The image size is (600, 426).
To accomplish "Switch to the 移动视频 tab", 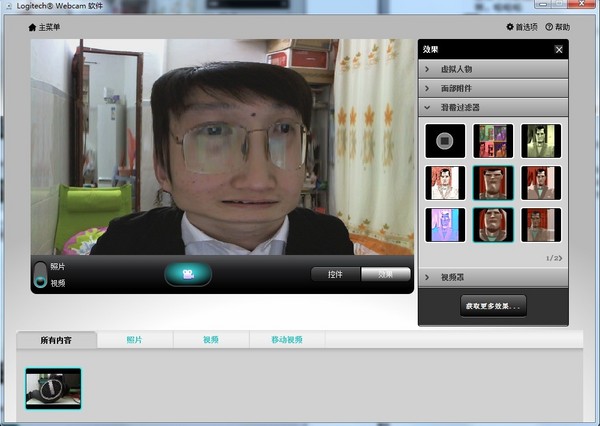I will coord(286,340).
